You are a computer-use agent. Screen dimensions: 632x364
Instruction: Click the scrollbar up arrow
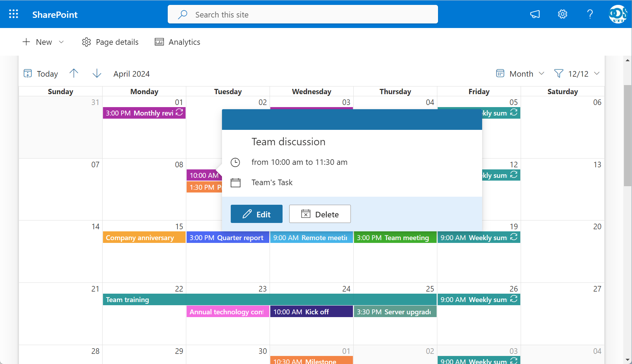point(627,60)
